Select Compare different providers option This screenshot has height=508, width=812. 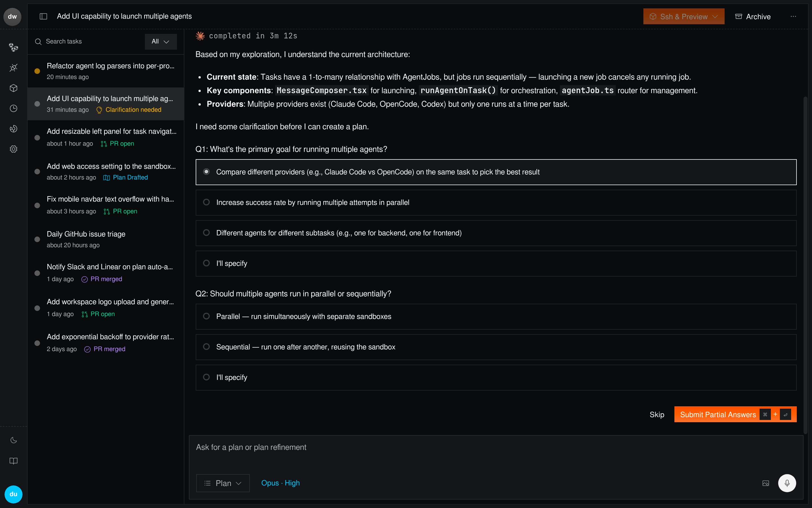coord(496,172)
